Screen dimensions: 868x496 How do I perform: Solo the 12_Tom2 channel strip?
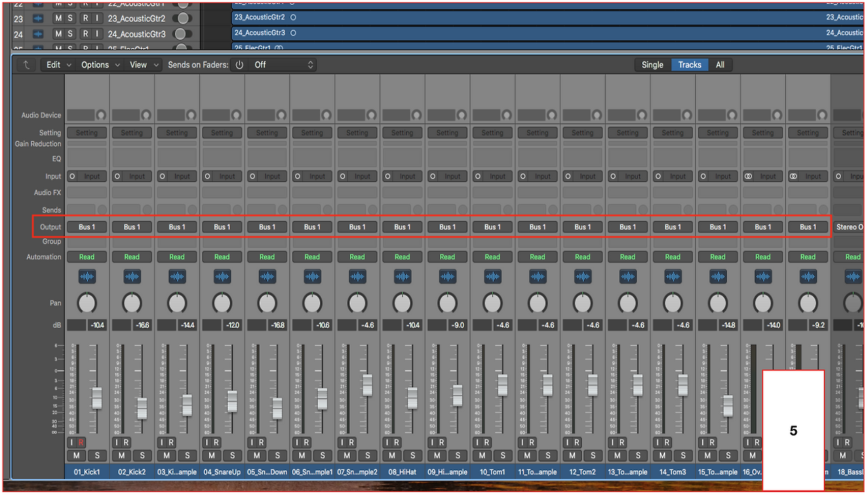pos(593,455)
